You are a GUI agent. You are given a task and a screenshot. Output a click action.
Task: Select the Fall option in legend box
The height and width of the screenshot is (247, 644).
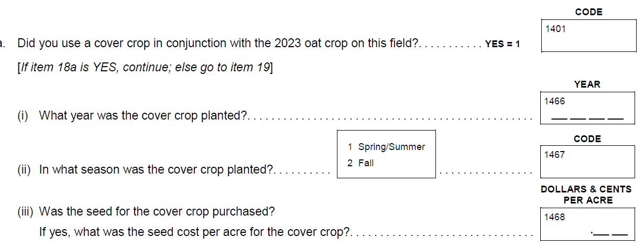click(361, 163)
